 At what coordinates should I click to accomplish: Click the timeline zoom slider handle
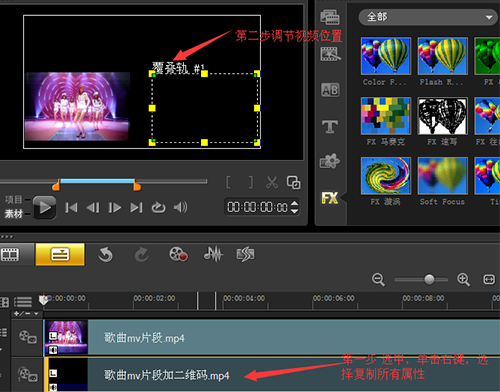[429, 279]
